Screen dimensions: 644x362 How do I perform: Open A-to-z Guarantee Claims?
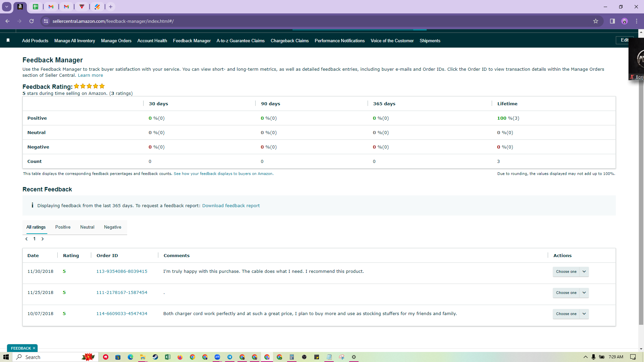[240, 41]
